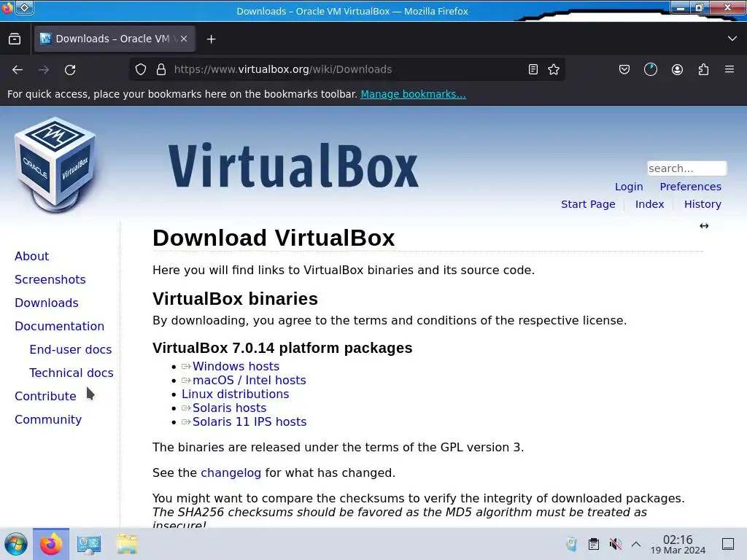Click the Firefox taskbar icon
Screen dimensions: 747x560
51,544
